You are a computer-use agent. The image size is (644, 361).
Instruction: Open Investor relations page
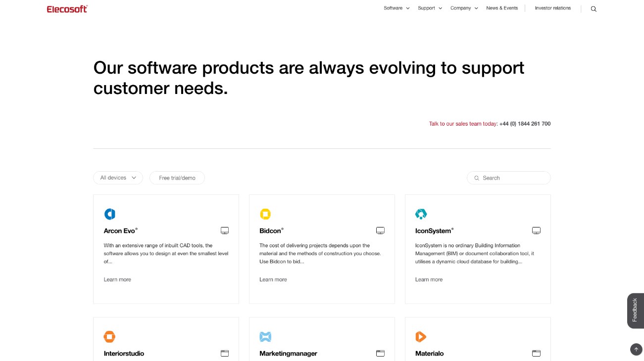tap(553, 8)
